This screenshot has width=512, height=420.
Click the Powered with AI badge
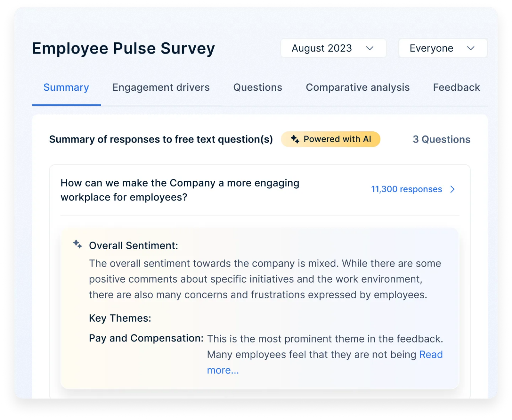[331, 139]
